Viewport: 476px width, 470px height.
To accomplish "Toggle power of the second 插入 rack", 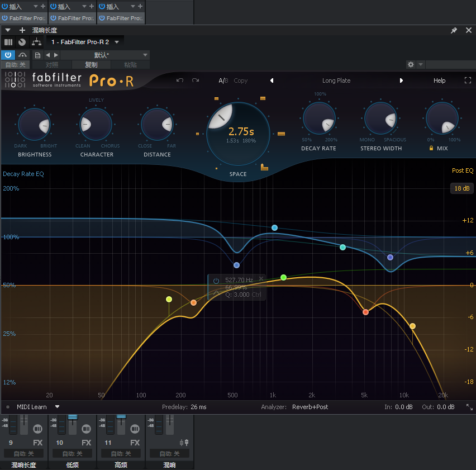I will [x=53, y=6].
